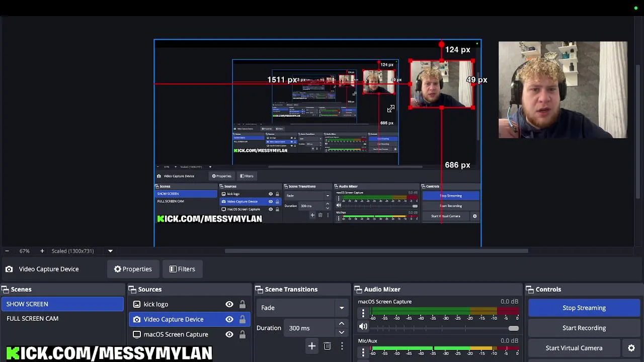Toggle lock on kick logo source

point(243,304)
